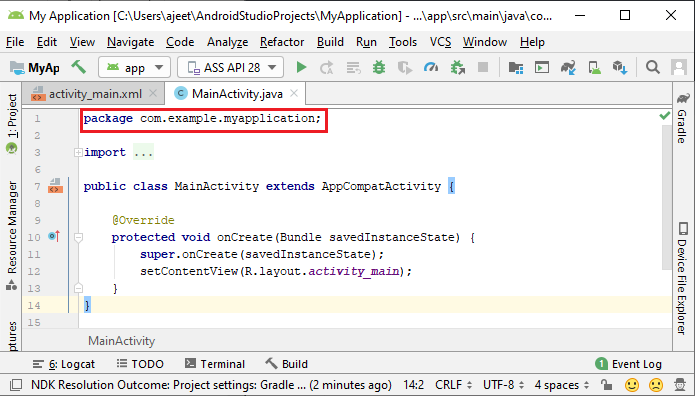Change the 4 spaces indent setting

(562, 385)
